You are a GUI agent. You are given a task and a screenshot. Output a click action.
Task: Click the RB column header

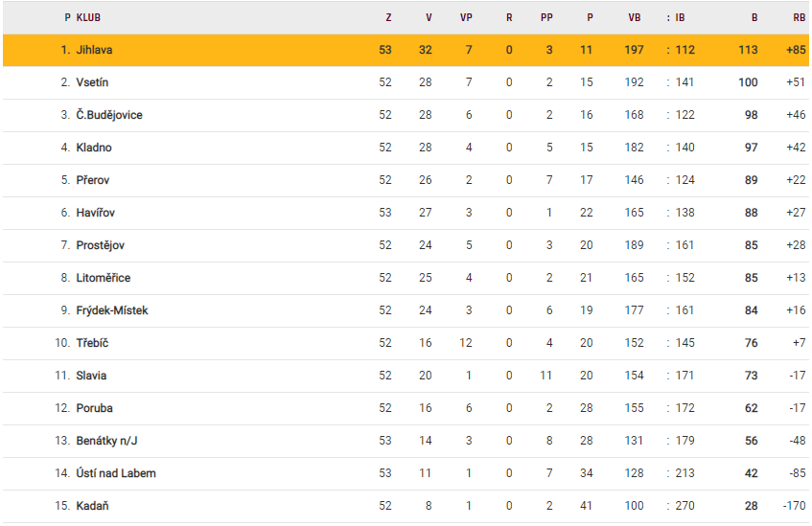coord(799,17)
